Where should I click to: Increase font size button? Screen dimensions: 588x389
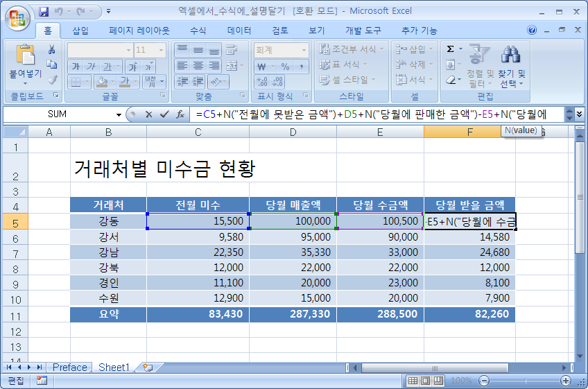(132, 67)
